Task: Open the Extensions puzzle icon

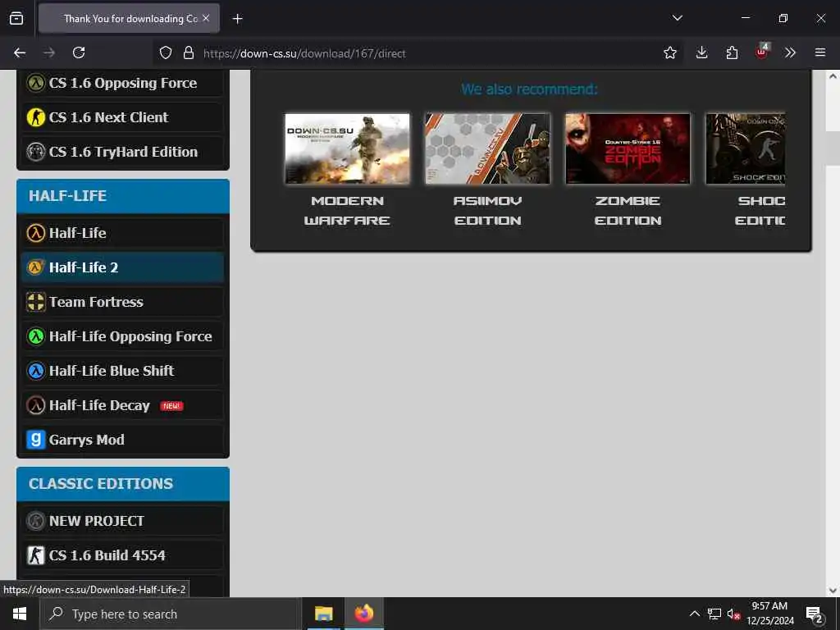Action: pyautogui.click(x=732, y=52)
